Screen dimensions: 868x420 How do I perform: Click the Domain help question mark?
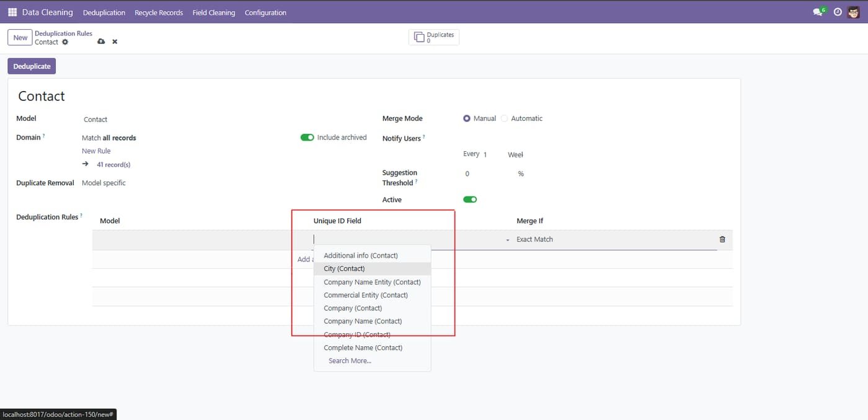pyautogui.click(x=44, y=136)
